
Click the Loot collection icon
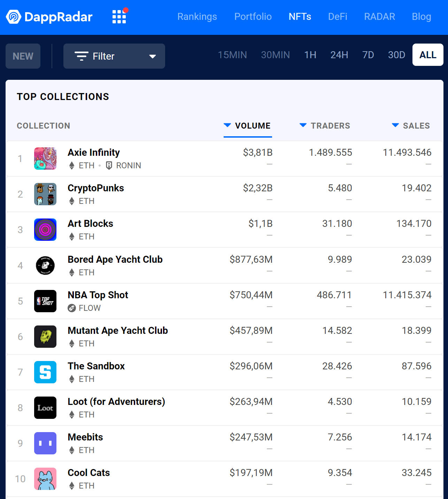click(x=45, y=408)
